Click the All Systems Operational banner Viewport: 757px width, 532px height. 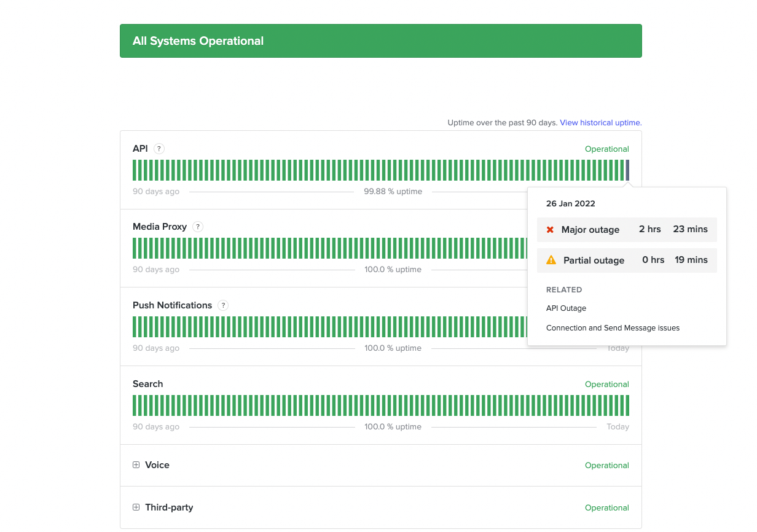pyautogui.click(x=380, y=41)
